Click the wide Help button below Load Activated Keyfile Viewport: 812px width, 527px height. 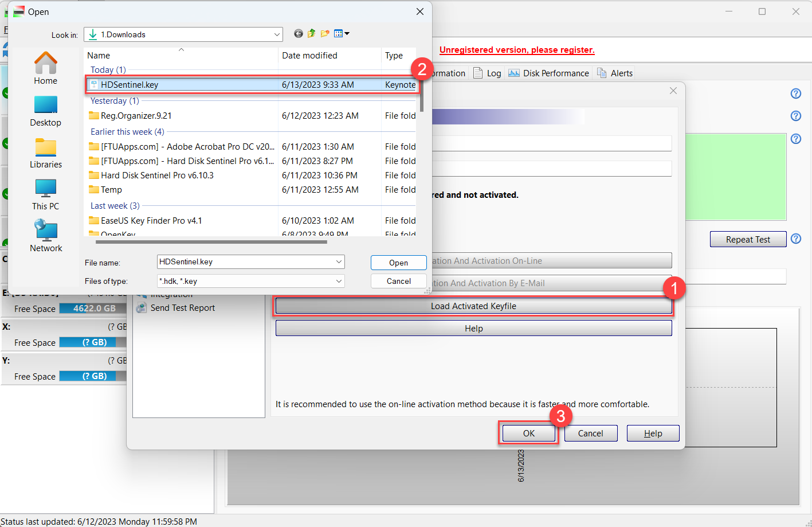coord(473,329)
